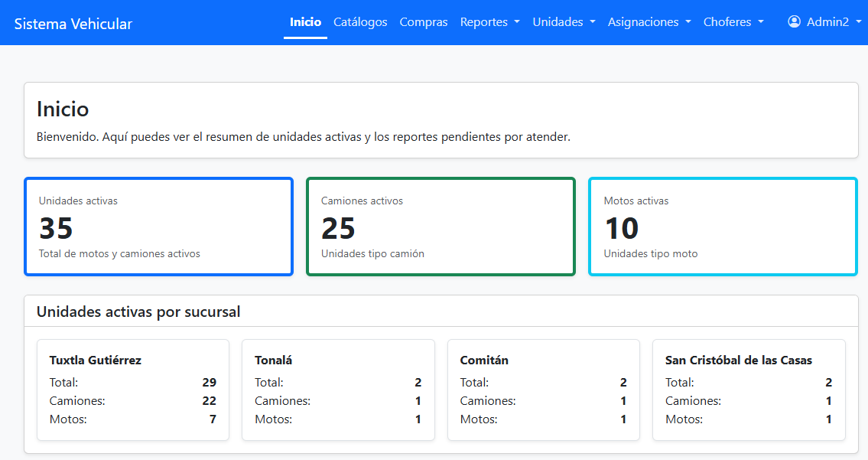Image resolution: width=868 pixels, height=460 pixels.
Task: Click the Total label in San Cristóbal card
Action: pos(680,383)
